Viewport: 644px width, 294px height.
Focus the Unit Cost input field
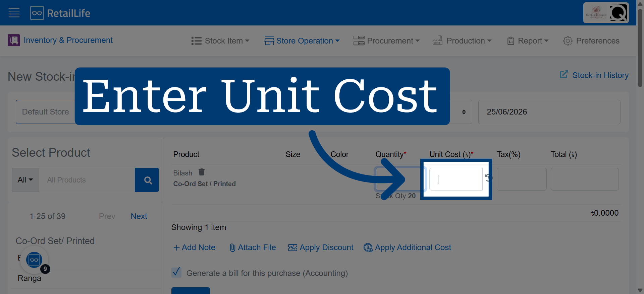click(456, 179)
